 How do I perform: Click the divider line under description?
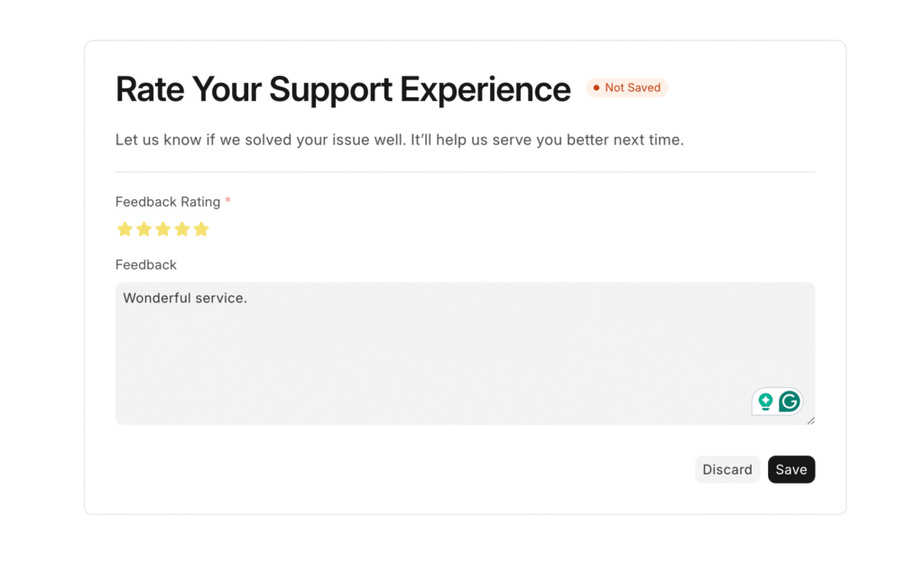465,172
